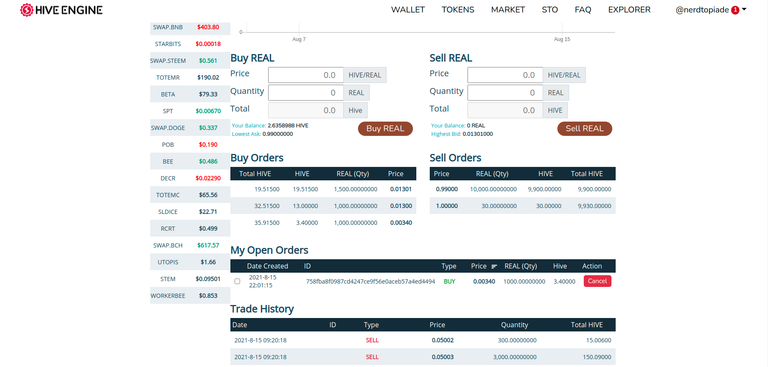Click the Aug 15 chart axis label
768x367 pixels.
[x=562, y=39]
